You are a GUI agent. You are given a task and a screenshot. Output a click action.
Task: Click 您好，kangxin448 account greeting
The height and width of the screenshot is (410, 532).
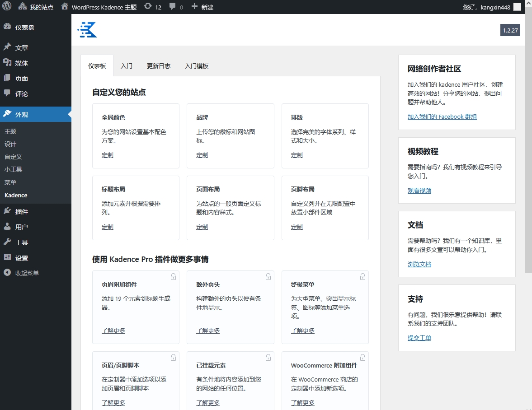[x=486, y=7]
